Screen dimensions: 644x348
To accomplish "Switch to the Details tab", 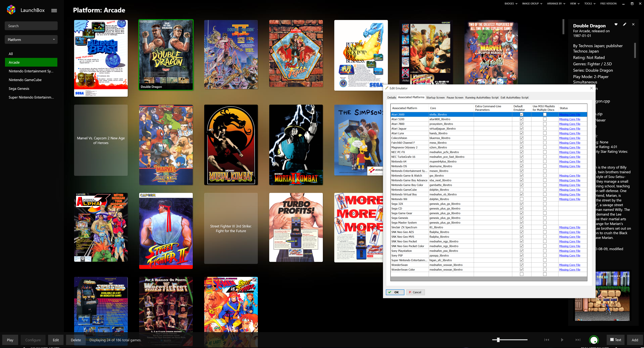I will click(392, 97).
